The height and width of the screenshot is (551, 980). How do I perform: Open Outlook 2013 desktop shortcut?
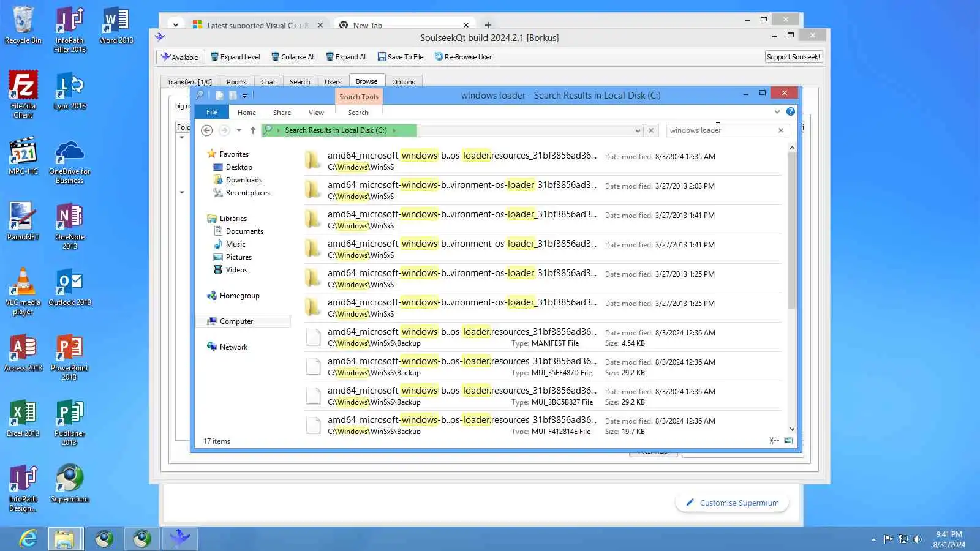(70, 287)
